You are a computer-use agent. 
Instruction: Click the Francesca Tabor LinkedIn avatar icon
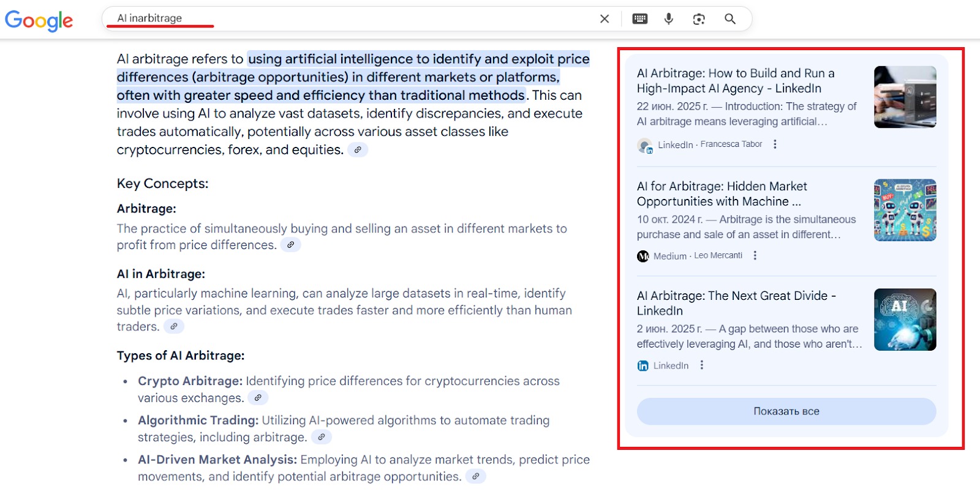(644, 146)
